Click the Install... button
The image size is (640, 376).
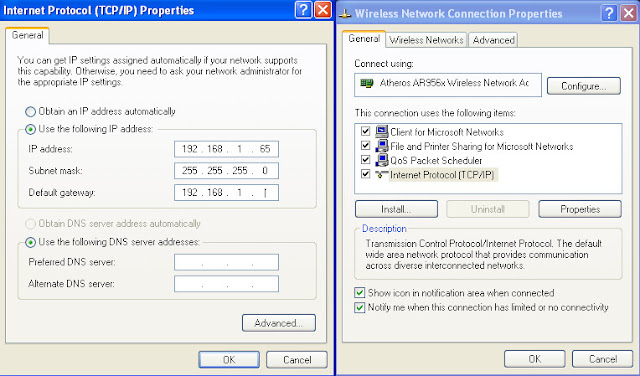396,209
